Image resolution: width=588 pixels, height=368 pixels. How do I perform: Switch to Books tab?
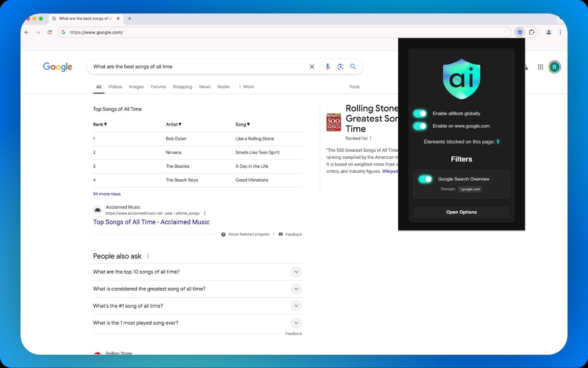click(x=223, y=86)
